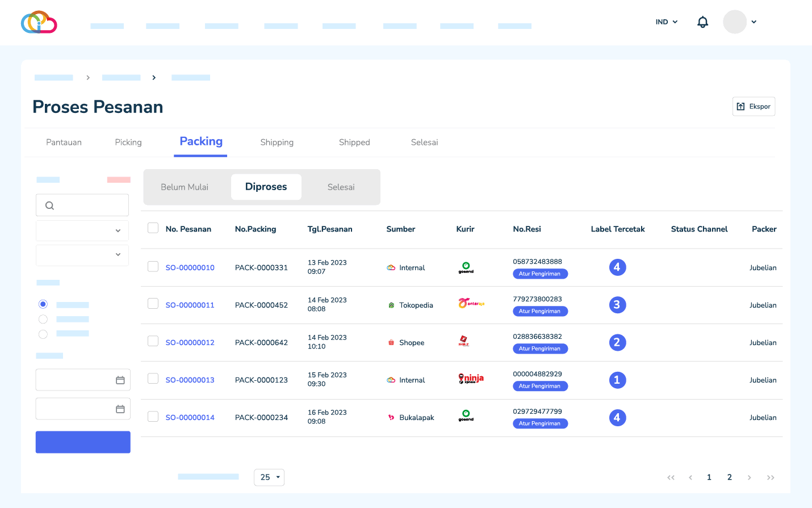Image resolution: width=812 pixels, height=508 pixels.
Task: Expand the rows-per-page 25 dropdown
Action: [269, 477]
